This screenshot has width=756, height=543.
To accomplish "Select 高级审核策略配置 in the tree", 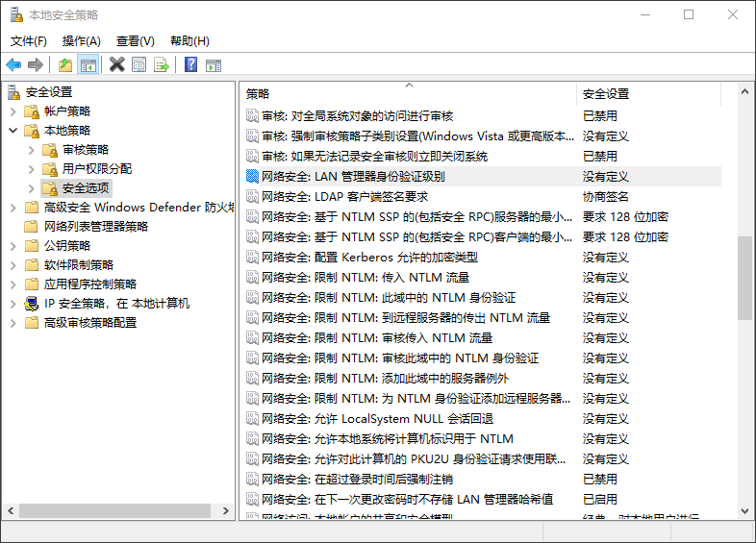I will 90,323.
